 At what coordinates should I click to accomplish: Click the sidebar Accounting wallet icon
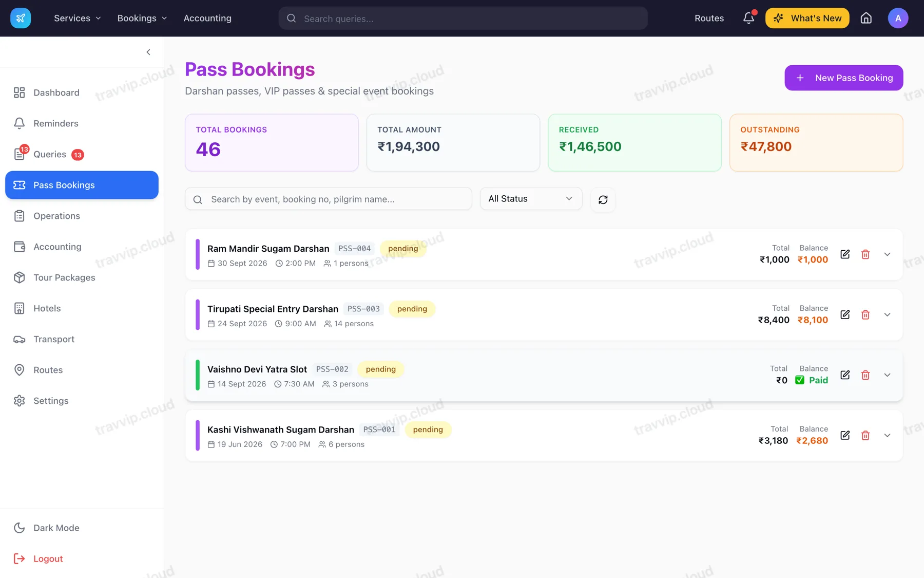[x=20, y=247]
